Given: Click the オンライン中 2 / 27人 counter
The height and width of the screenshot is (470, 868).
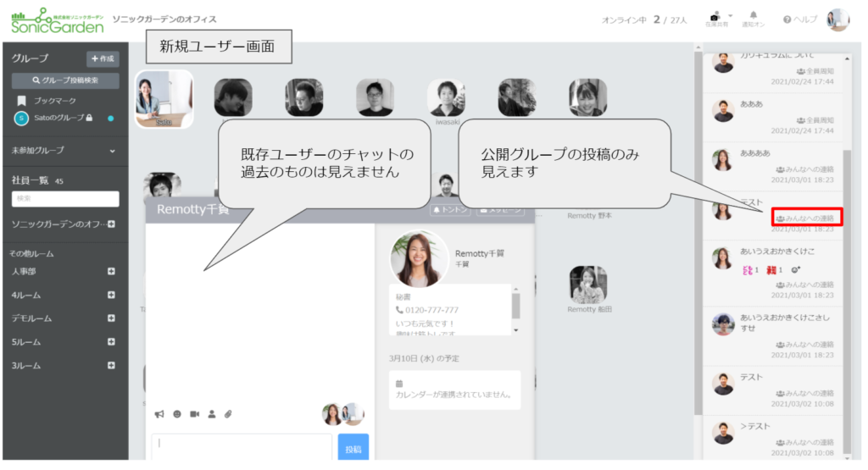Looking at the screenshot, I should [644, 20].
